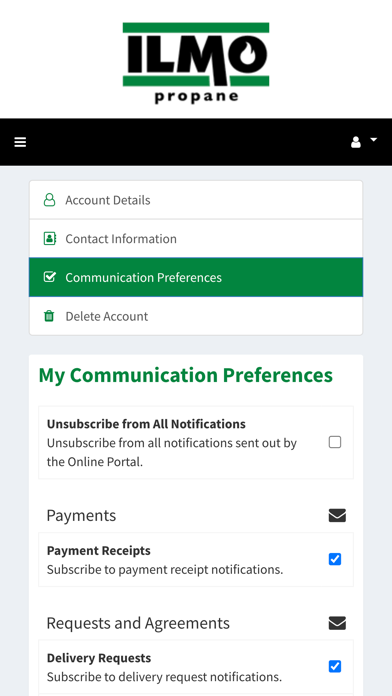Click the Delivery Requests label text

tap(99, 658)
